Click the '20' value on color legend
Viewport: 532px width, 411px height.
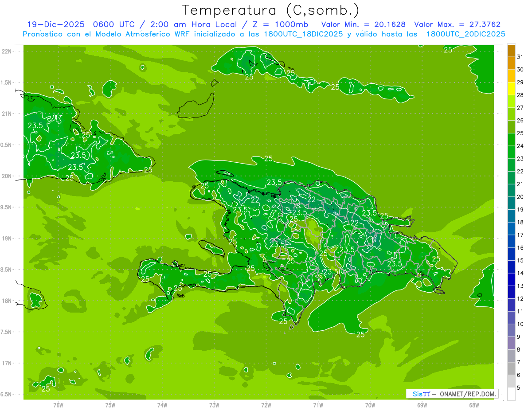click(x=520, y=196)
